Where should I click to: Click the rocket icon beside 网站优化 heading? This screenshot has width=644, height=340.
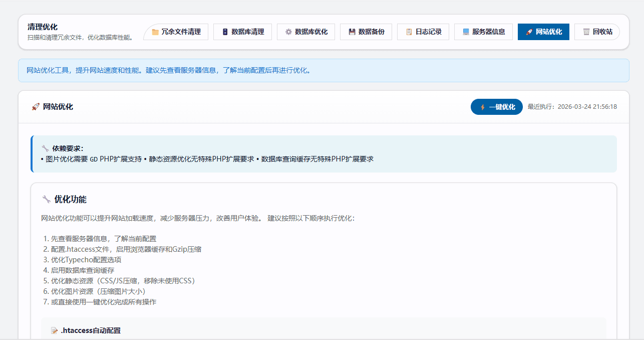tap(36, 107)
